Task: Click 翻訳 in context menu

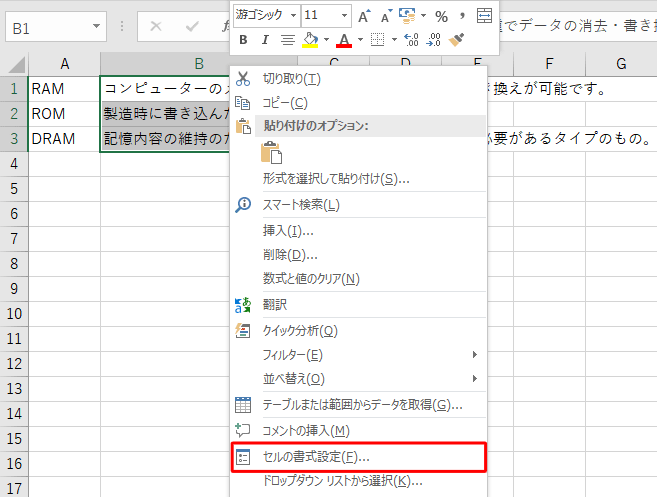Action: pos(359,305)
